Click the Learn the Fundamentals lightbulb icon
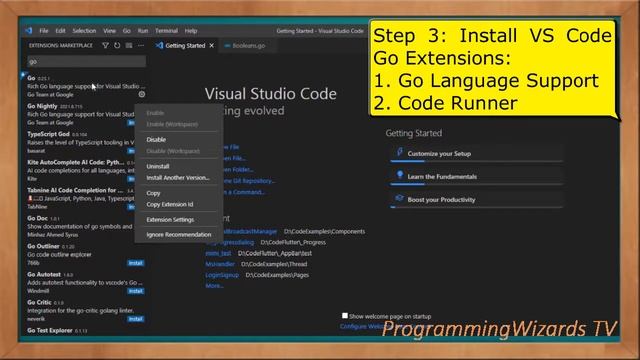Screen dimensions: 640x360 [x=400, y=176]
